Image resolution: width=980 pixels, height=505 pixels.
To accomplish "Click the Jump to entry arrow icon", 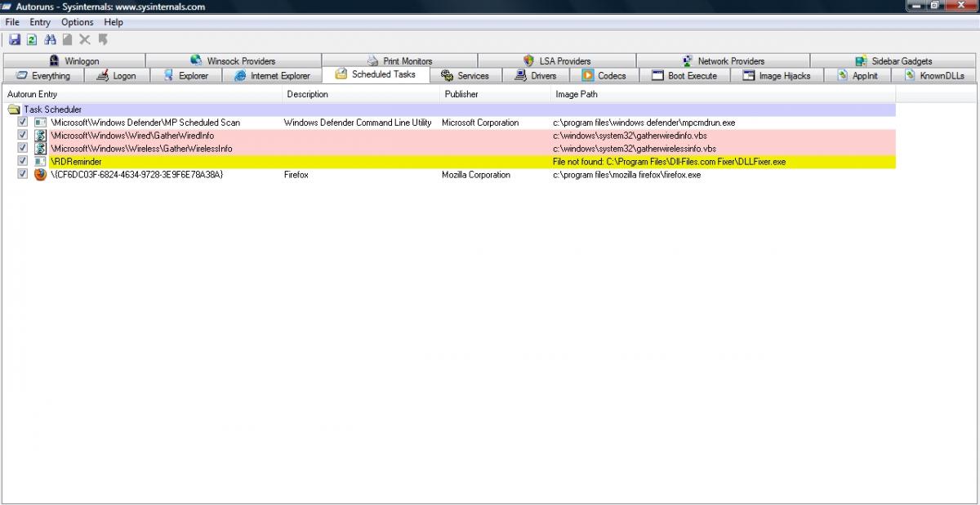I will click(103, 39).
